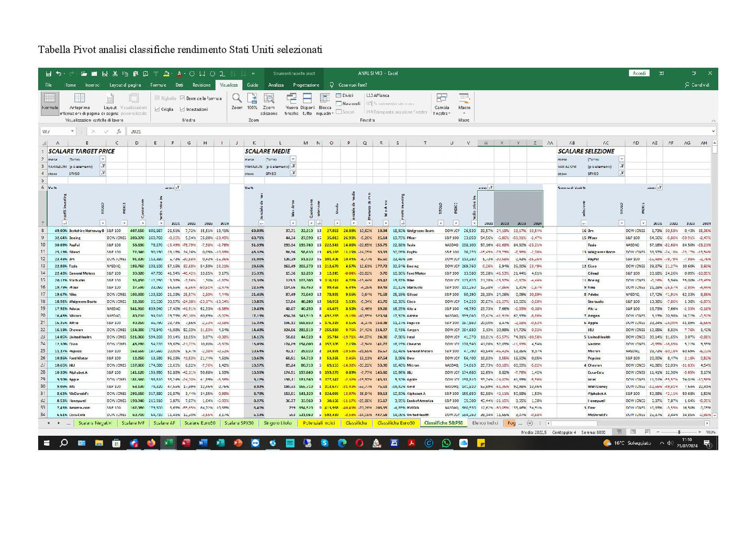The height and width of the screenshot is (534, 756).
Task: Click Nascondi window
Action: [x=348, y=104]
